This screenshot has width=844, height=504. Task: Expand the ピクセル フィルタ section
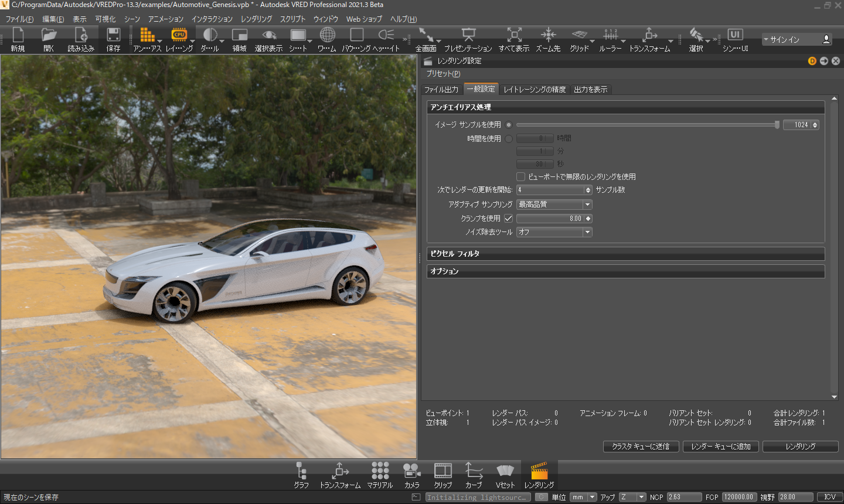pyautogui.click(x=625, y=254)
